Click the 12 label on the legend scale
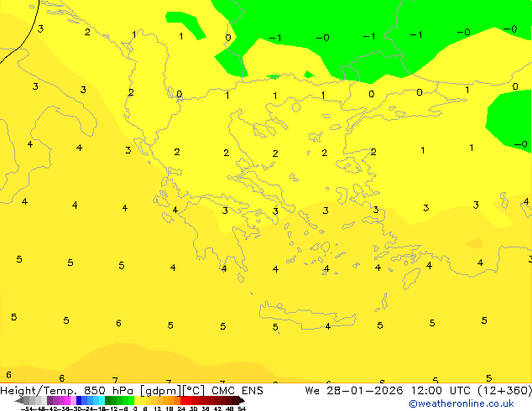The height and width of the screenshot is (411, 532). (x=158, y=408)
